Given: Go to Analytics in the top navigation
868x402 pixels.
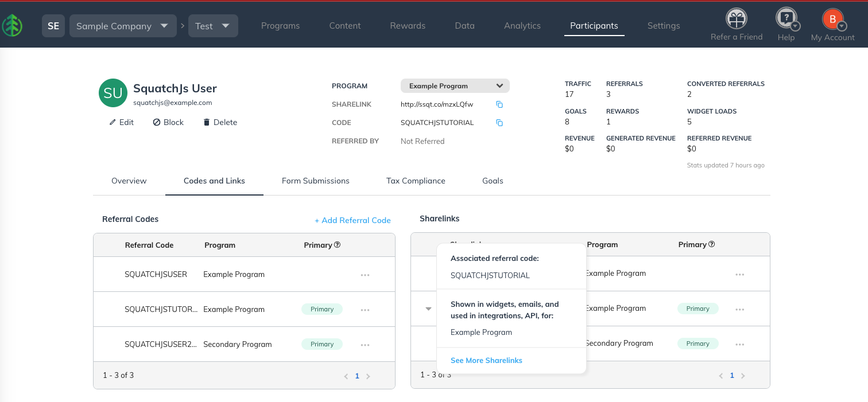Looking at the screenshot, I should click(x=522, y=26).
